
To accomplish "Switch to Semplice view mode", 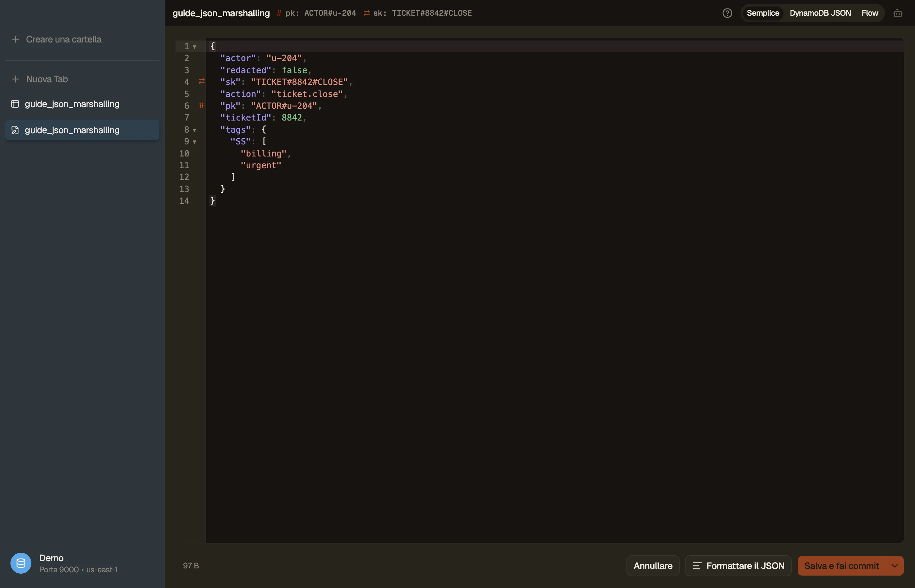I will pyautogui.click(x=763, y=13).
